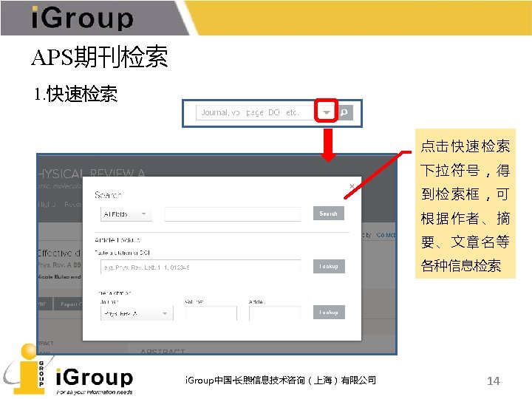Click the Article Lookup heading text
Image resolution: width=532 pixels, height=399 pixels.
[x=117, y=240]
